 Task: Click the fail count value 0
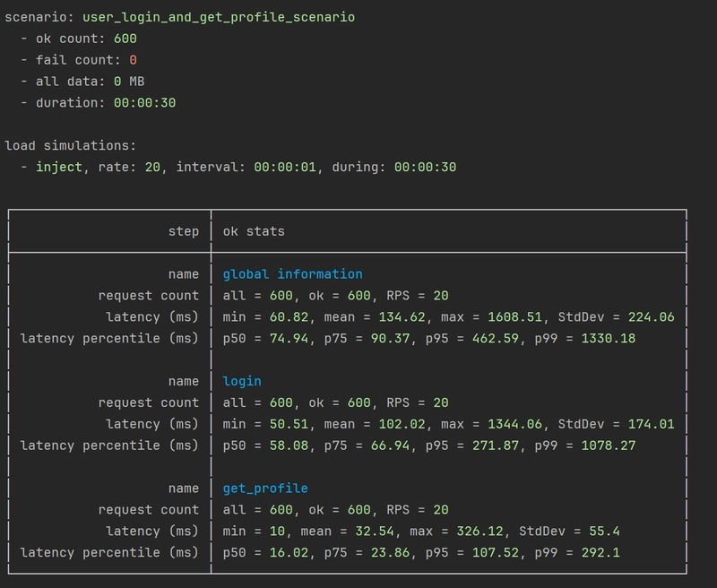coord(133,60)
